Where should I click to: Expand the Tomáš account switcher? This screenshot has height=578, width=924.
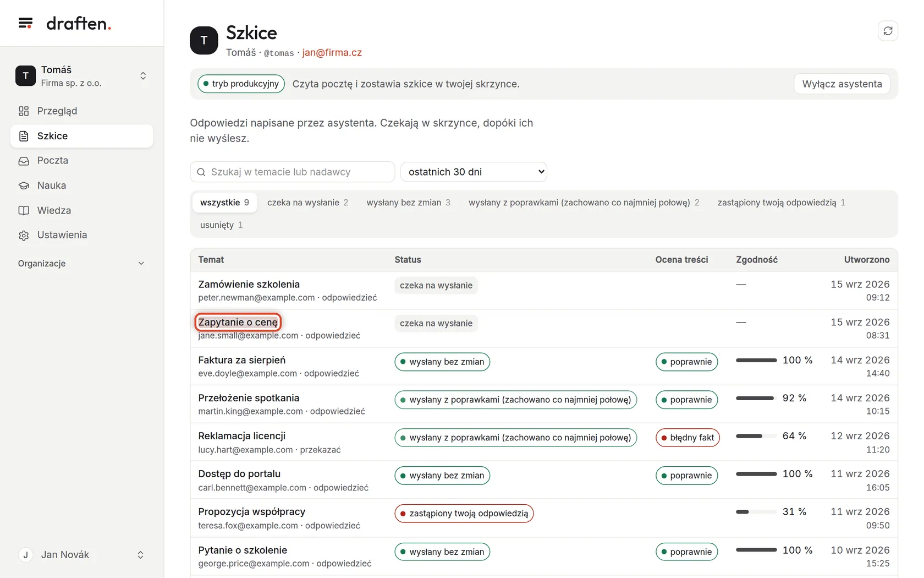click(x=82, y=76)
